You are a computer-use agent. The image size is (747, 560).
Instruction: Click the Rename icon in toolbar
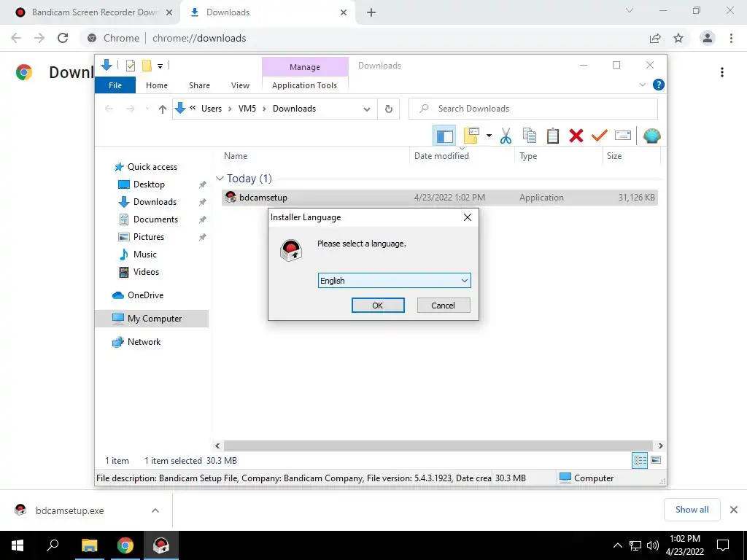[x=623, y=136]
